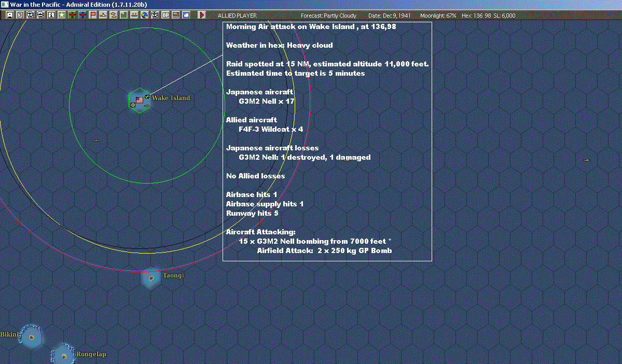622x364 pixels.
Task: Click 'G3M2 Nell x 17' line
Action: (267, 101)
